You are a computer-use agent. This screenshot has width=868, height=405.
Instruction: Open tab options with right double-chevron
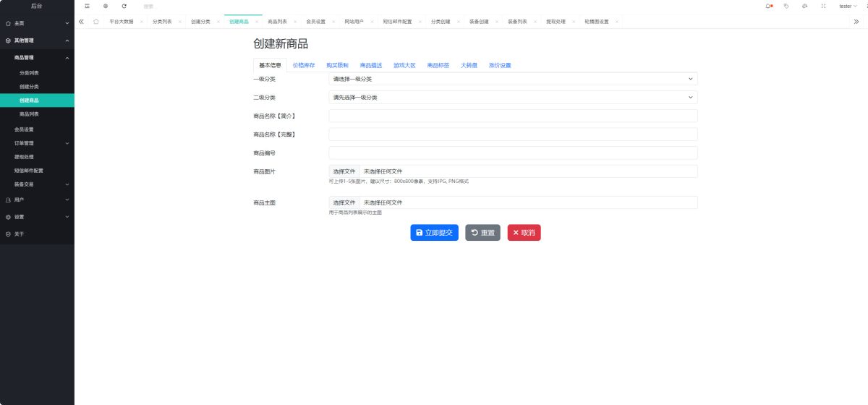pos(856,22)
